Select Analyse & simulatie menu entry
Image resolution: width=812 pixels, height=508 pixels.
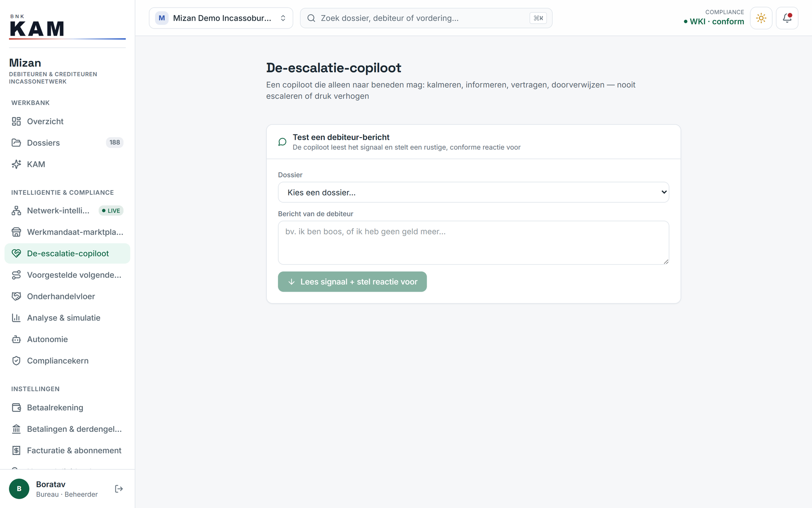(x=67, y=318)
